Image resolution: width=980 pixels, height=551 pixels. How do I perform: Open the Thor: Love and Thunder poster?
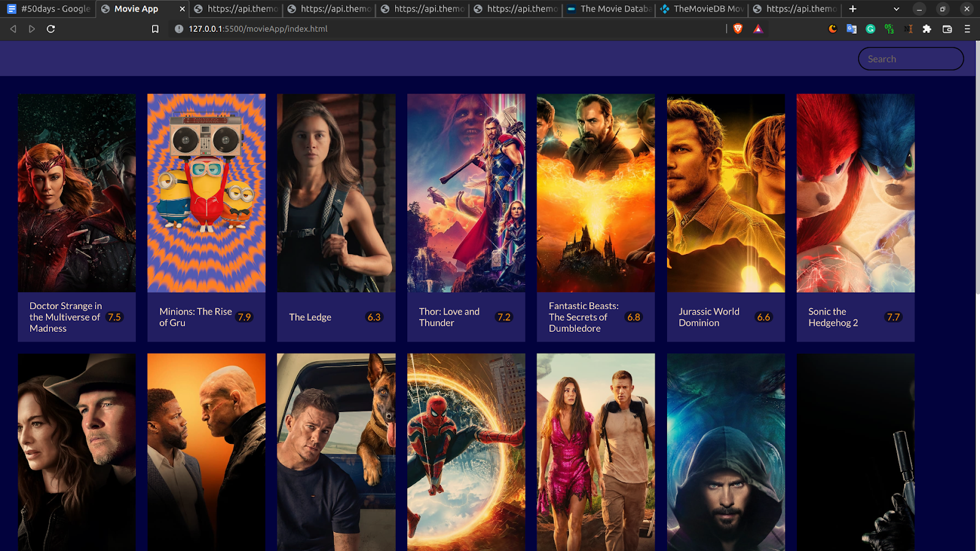466,193
